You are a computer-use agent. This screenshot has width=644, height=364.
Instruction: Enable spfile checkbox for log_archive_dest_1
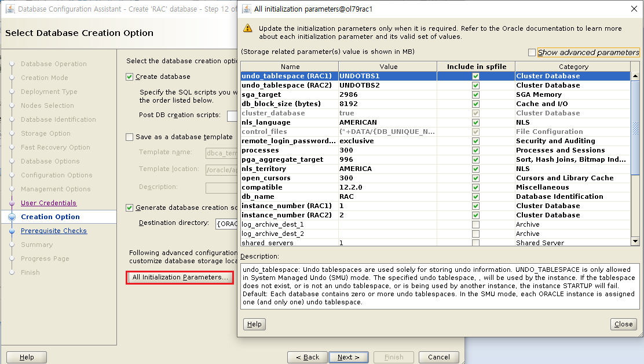(x=475, y=224)
